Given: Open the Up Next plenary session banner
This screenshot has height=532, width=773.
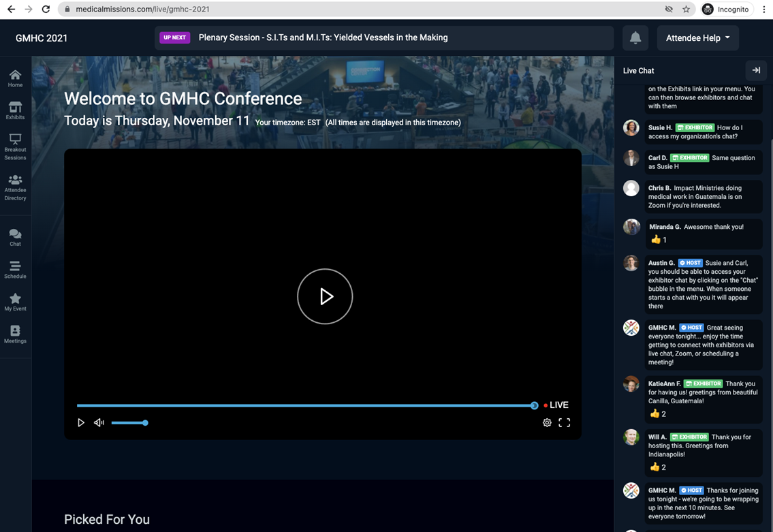Looking at the screenshot, I should (x=323, y=38).
